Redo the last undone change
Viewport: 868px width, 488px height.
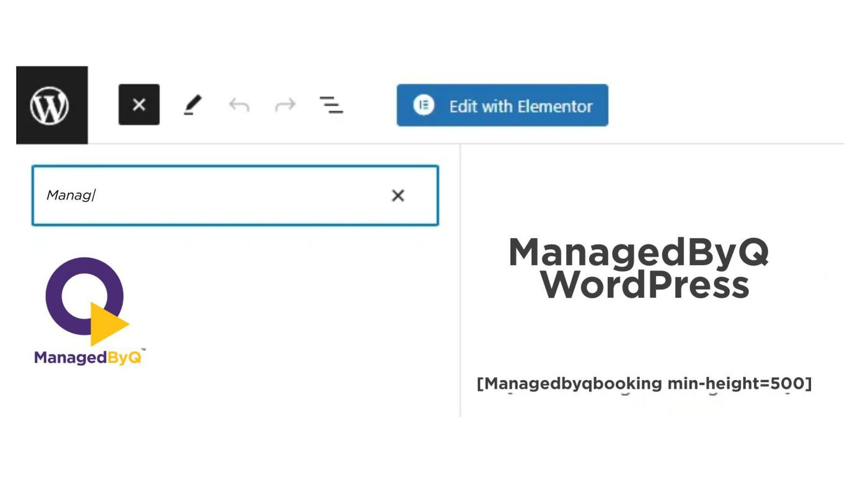pyautogui.click(x=285, y=105)
